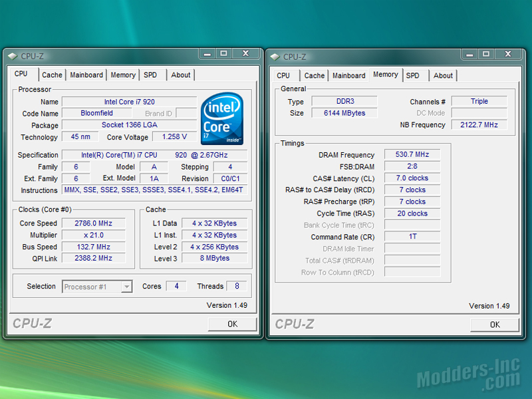Switch to CPU tab in right CPU-Z window
This screenshot has height=399, width=532.
pyautogui.click(x=283, y=75)
